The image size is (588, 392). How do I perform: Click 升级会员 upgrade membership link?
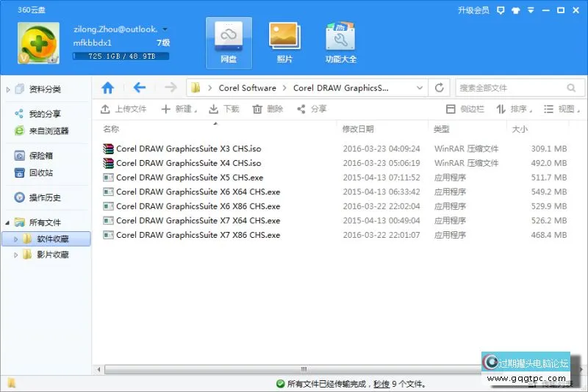click(473, 10)
